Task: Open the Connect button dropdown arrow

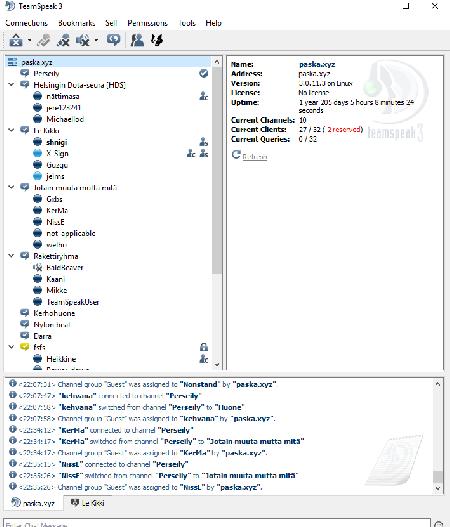Action: point(30,41)
